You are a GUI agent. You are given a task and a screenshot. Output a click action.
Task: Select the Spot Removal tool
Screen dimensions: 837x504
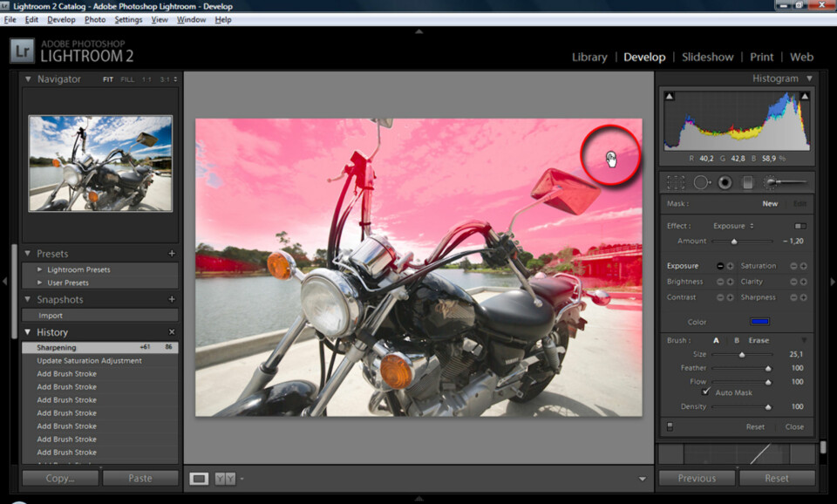click(701, 182)
